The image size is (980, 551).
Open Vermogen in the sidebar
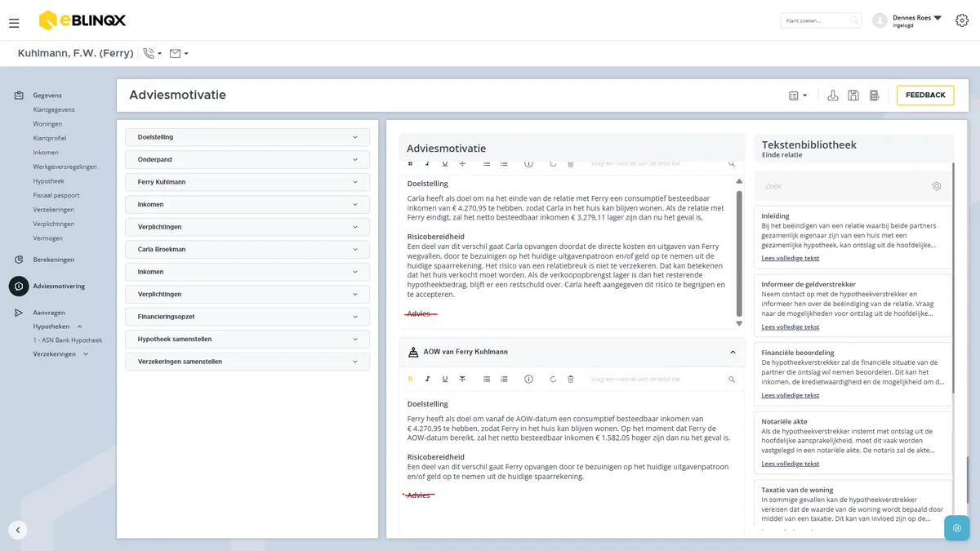point(48,238)
